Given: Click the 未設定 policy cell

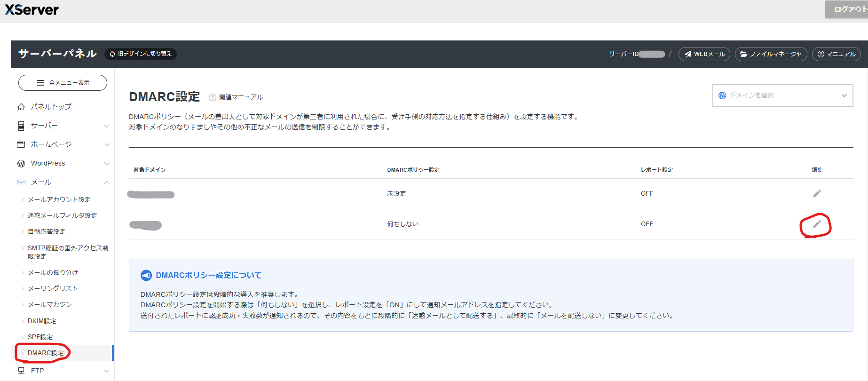Looking at the screenshot, I should point(396,193).
